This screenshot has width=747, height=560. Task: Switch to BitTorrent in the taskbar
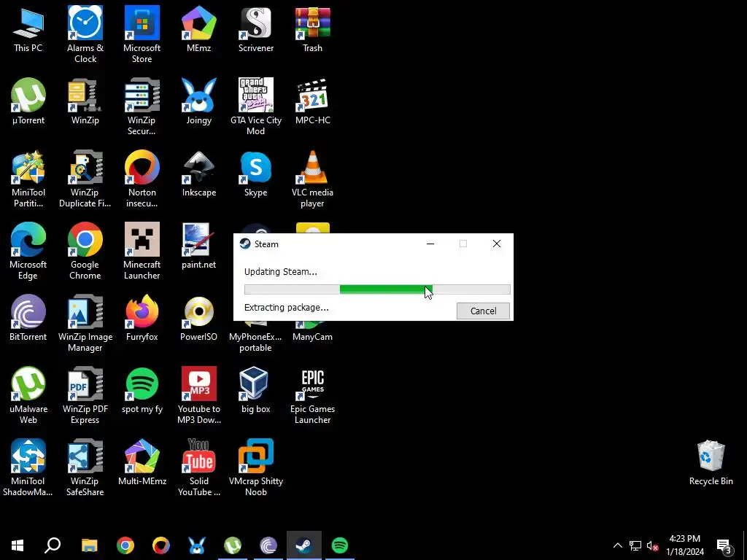(x=268, y=545)
